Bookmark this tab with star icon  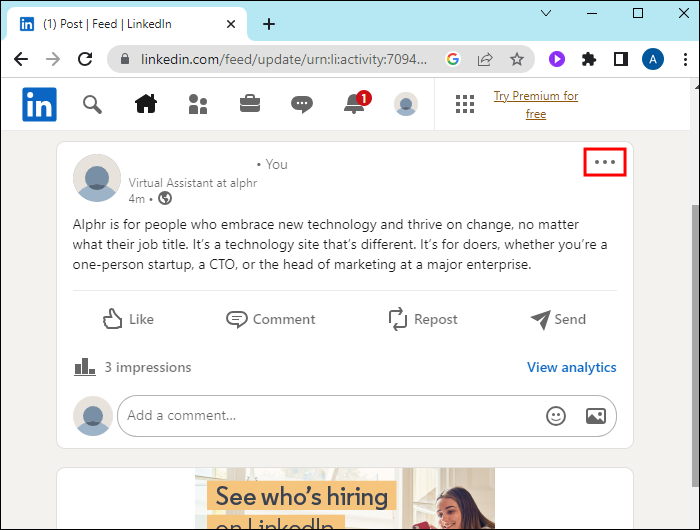coord(517,59)
